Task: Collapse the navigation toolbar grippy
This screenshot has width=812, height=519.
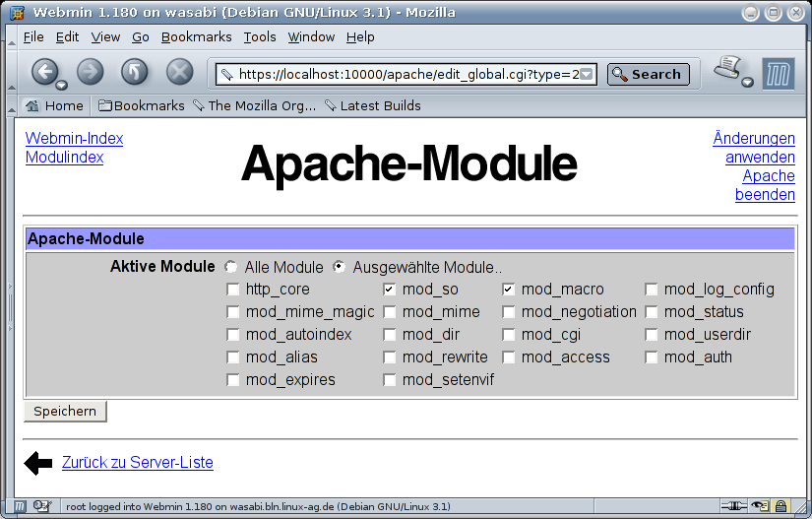Action: [12, 72]
